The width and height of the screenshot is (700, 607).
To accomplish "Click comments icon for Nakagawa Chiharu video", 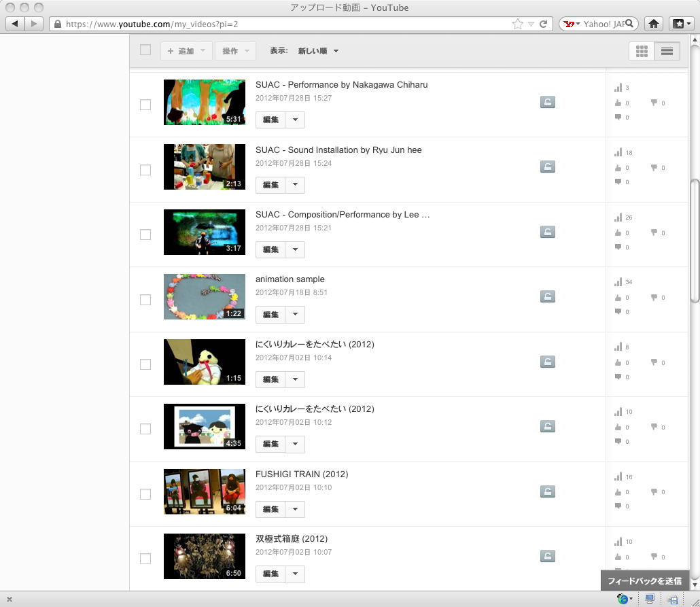I will [x=618, y=117].
